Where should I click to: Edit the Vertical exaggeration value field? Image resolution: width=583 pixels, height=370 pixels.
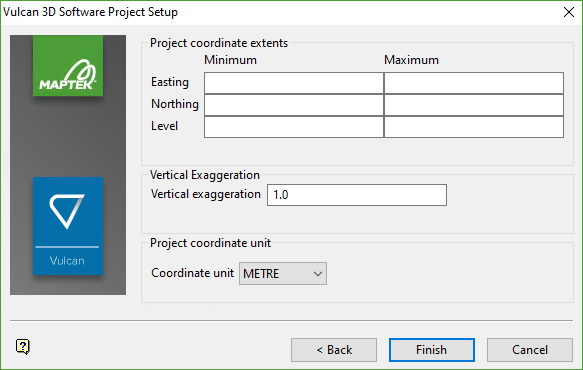point(357,195)
